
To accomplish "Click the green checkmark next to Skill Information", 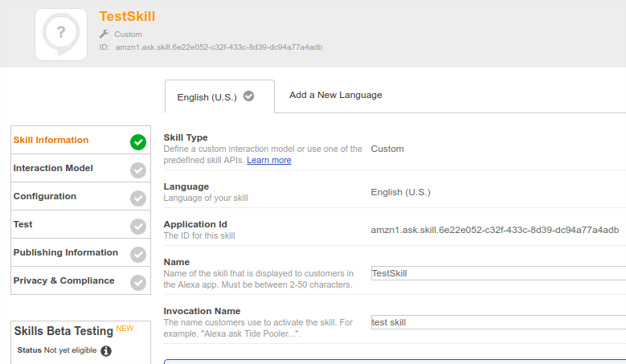I will (138, 142).
